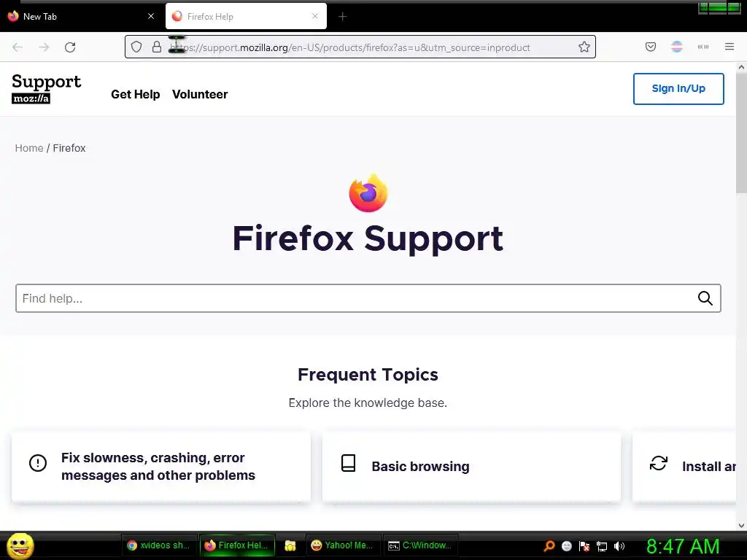
Task: Click the gray face tray icon
Action: (566, 546)
